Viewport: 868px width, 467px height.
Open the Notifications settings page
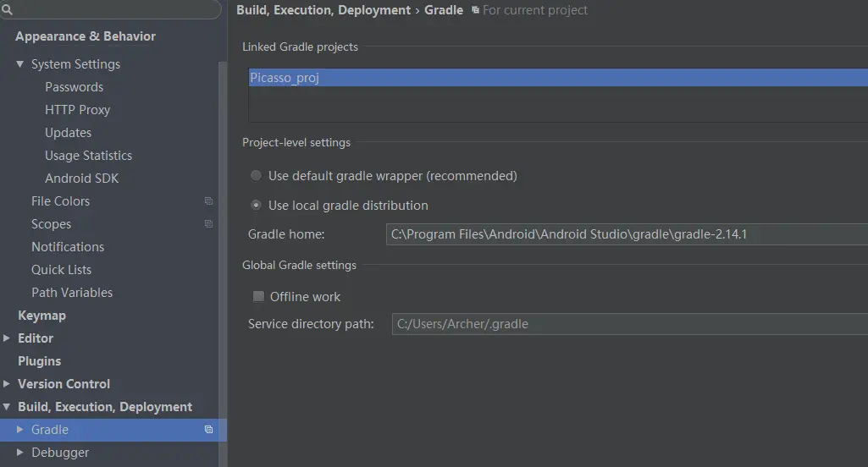[68, 247]
